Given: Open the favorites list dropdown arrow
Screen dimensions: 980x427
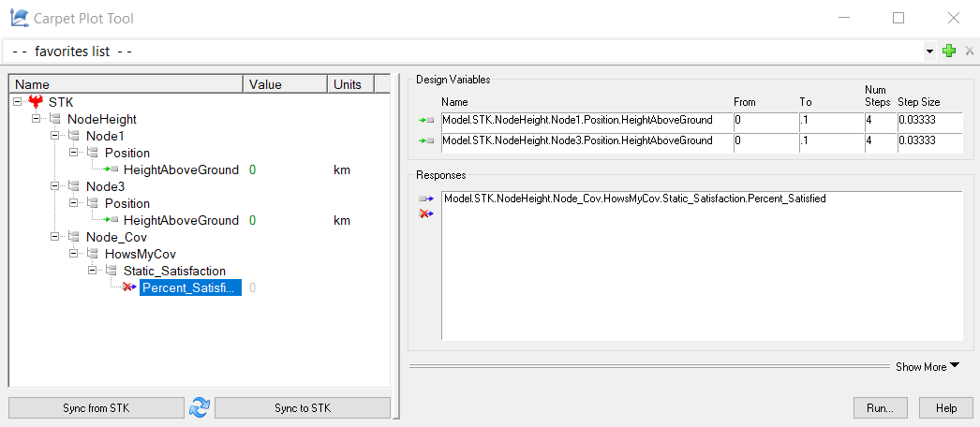Looking at the screenshot, I should 929,51.
